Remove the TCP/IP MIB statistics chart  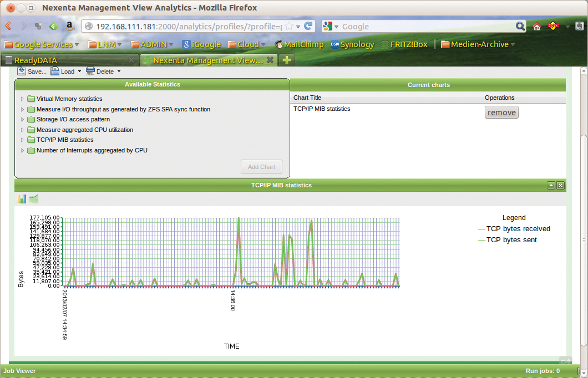point(501,113)
